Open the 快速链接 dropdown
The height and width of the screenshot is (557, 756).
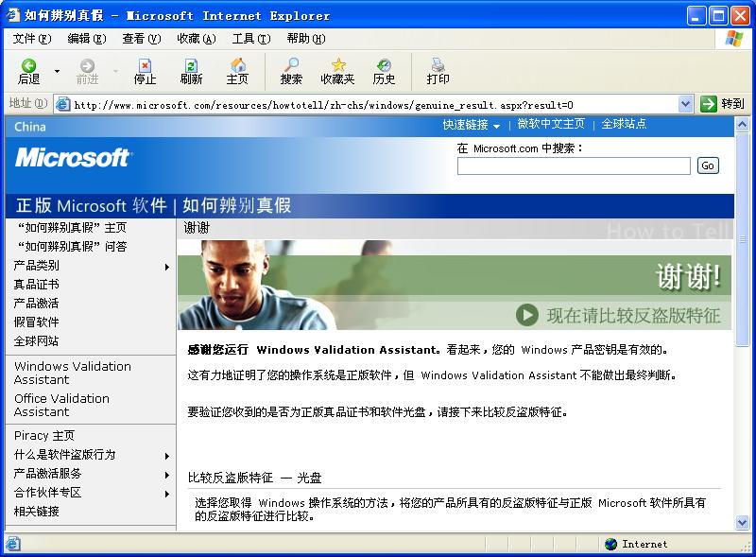coord(472,125)
